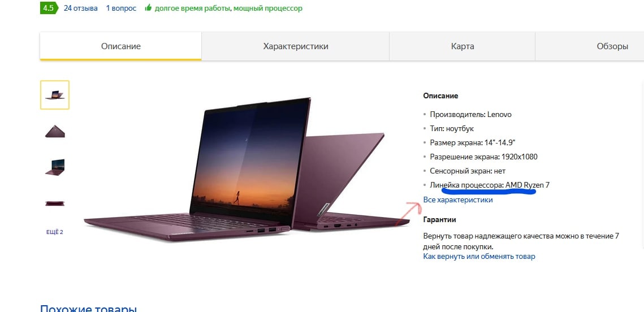Image resolution: width=644 pixels, height=312 pixels.
Task: Click the main laptop product image
Action: tap(247, 170)
